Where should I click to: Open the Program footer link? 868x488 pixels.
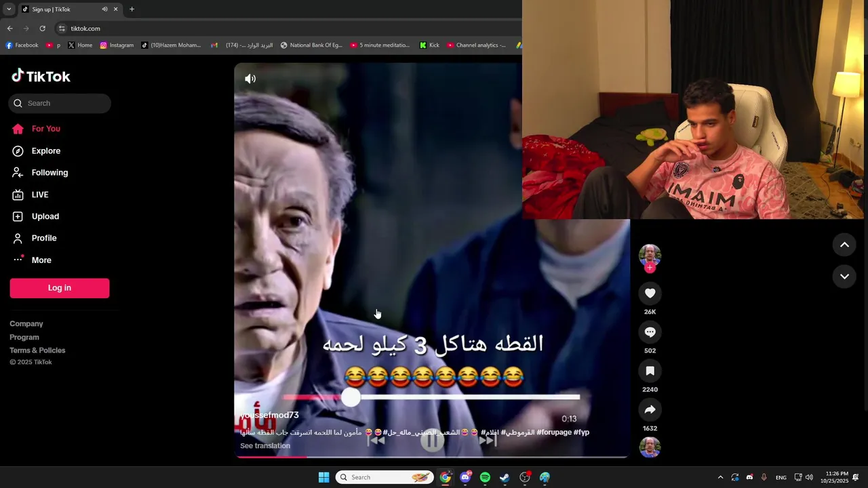click(24, 337)
